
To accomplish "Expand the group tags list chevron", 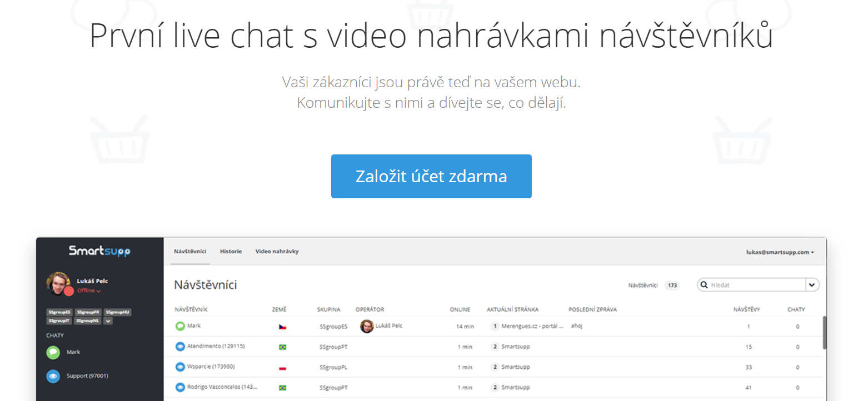I will tap(108, 320).
